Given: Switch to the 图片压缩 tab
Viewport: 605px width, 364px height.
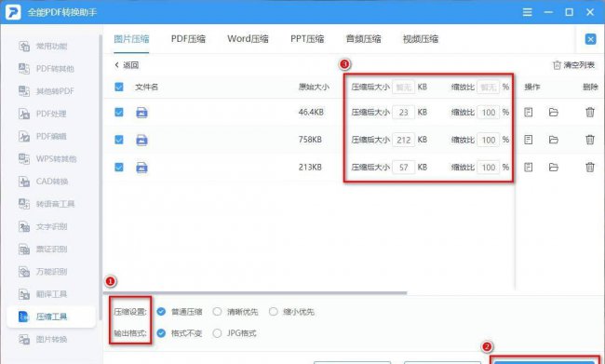Looking at the screenshot, I should tap(131, 39).
